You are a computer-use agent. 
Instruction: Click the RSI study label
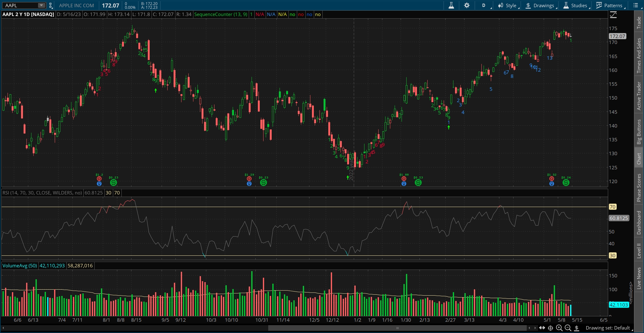tap(42, 193)
